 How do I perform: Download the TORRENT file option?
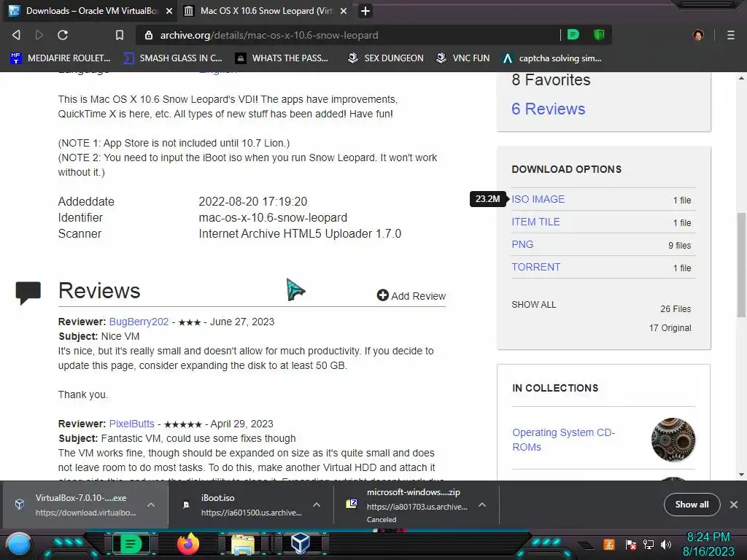(x=536, y=267)
